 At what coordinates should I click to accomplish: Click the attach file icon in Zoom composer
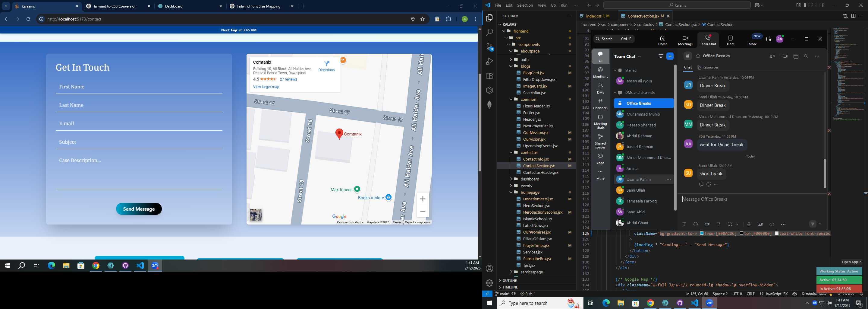point(719,224)
